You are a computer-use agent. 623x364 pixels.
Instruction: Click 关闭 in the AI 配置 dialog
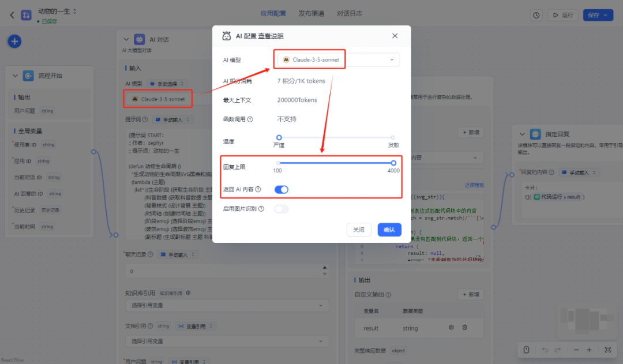tap(358, 230)
